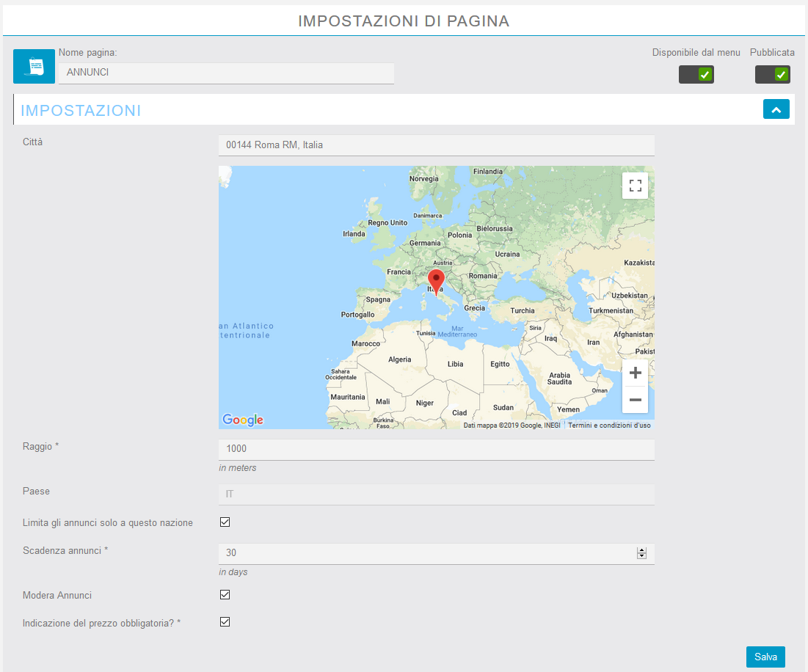
Task: Click the Sudan label on map
Action: pyautogui.click(x=503, y=408)
